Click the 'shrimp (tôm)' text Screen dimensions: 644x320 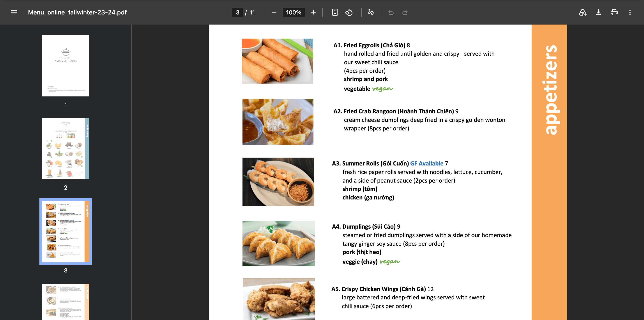[x=360, y=189]
